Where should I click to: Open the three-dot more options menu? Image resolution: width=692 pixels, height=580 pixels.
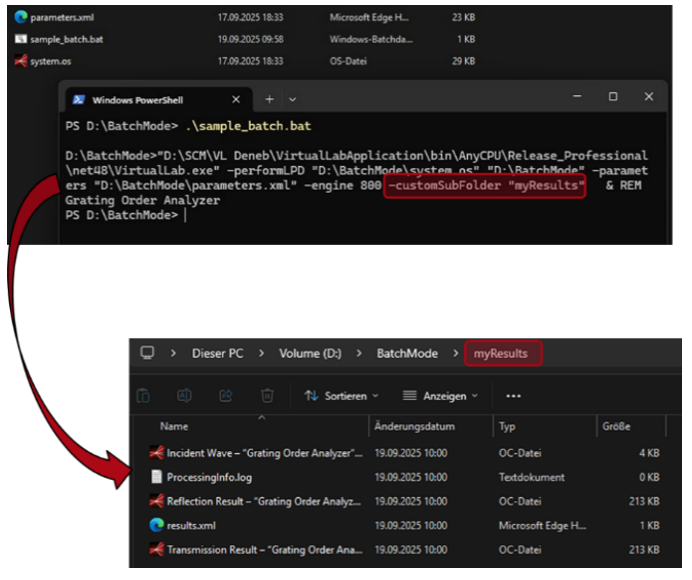(514, 396)
